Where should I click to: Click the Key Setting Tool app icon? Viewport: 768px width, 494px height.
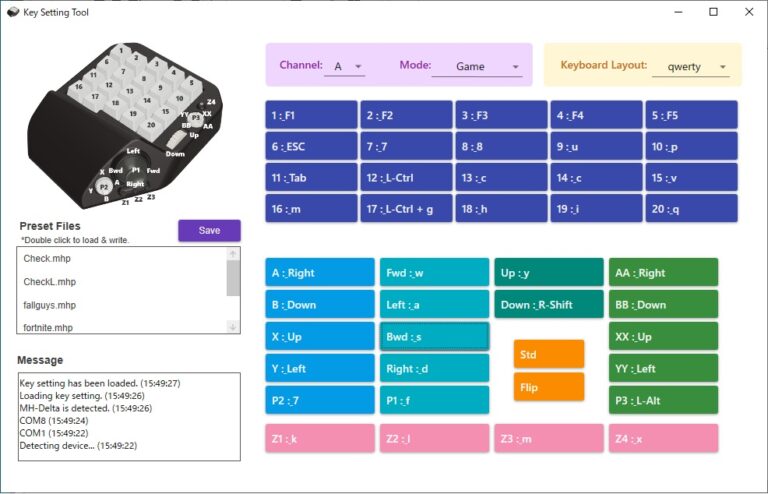[x=12, y=12]
